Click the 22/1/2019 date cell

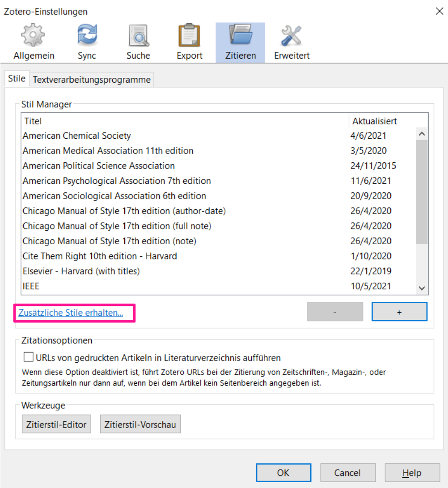click(371, 271)
